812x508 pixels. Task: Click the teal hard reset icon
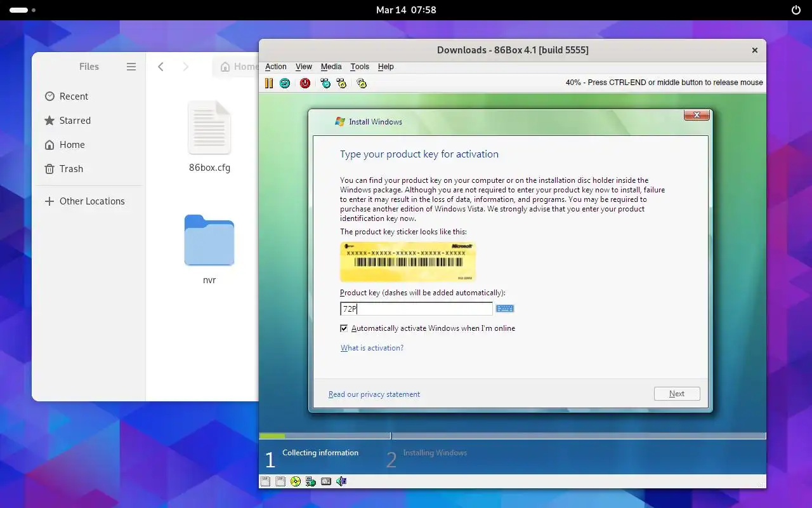(x=285, y=83)
